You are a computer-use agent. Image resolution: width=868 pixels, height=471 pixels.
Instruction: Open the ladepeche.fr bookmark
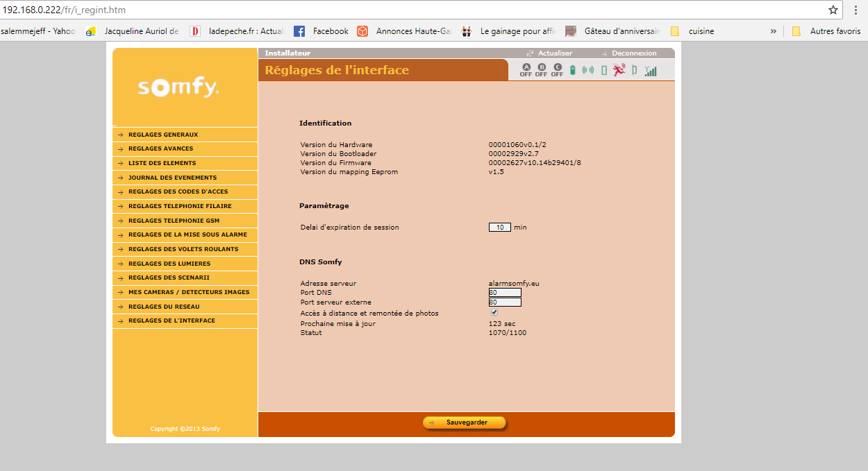click(x=237, y=31)
